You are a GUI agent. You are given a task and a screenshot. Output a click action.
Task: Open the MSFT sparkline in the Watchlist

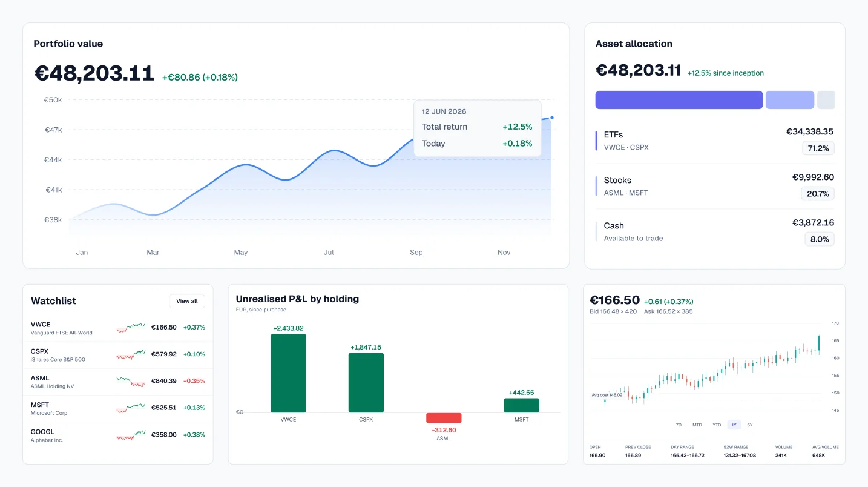131,408
